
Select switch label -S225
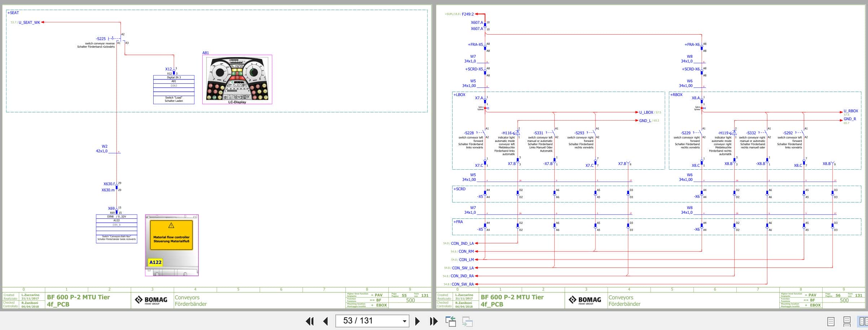coord(101,39)
